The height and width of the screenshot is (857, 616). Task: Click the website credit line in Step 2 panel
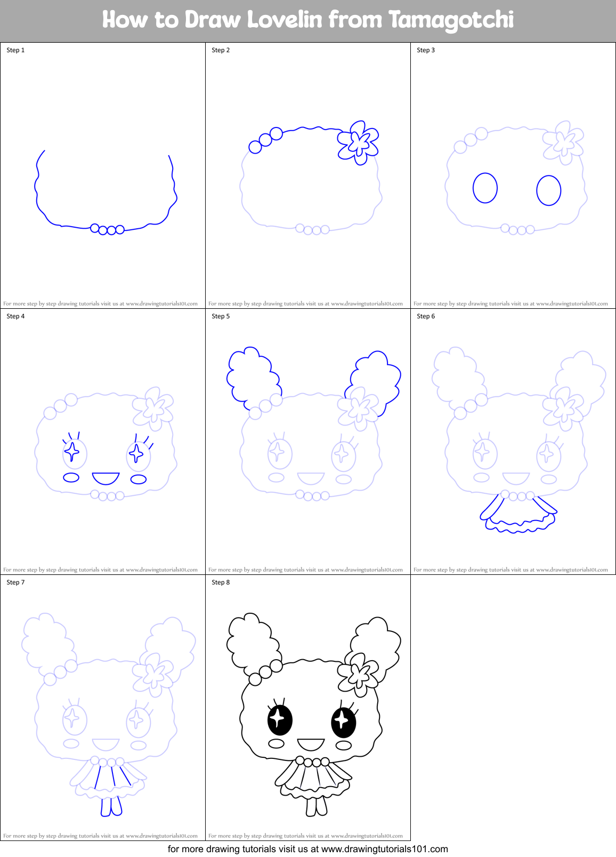[x=305, y=303]
